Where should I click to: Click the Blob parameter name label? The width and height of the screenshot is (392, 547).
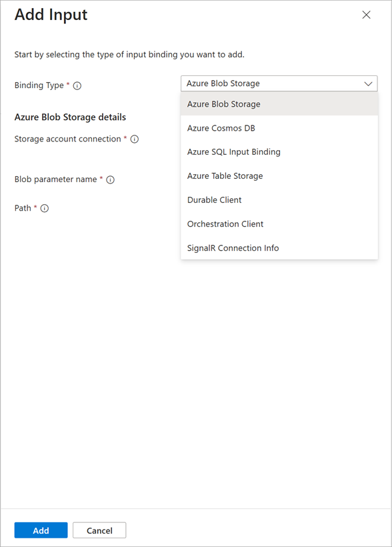coord(56,179)
